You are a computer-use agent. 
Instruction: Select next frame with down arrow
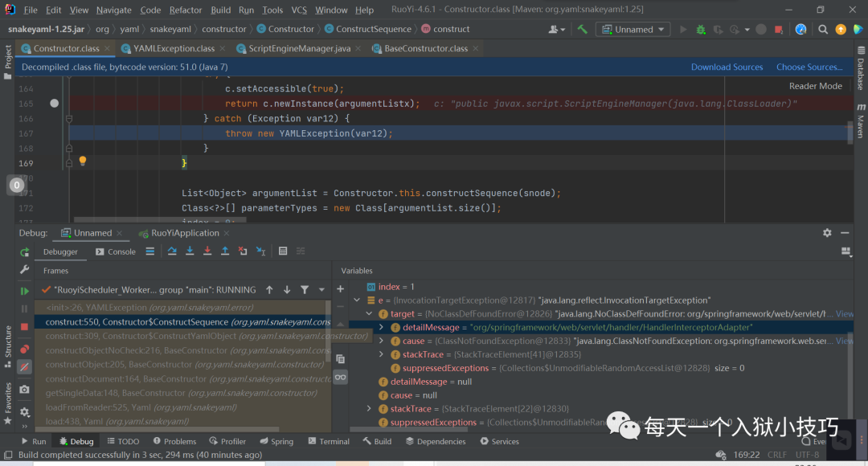pos(287,289)
